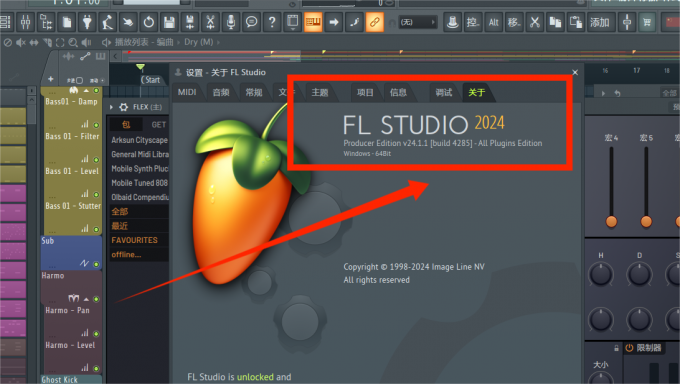Click the new file page icon
The height and width of the screenshot is (384, 680).
point(67,22)
